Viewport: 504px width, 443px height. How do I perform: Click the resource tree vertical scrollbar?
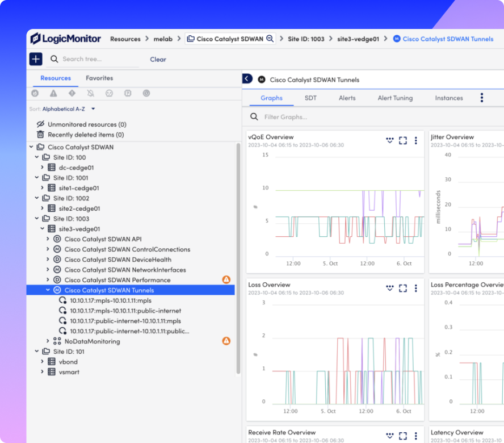click(x=238, y=258)
